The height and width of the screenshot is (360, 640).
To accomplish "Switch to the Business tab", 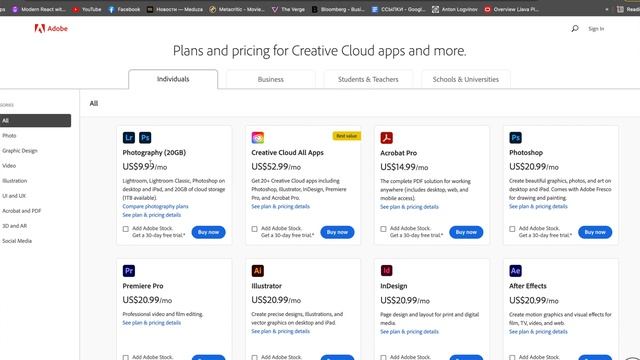I will tap(271, 79).
